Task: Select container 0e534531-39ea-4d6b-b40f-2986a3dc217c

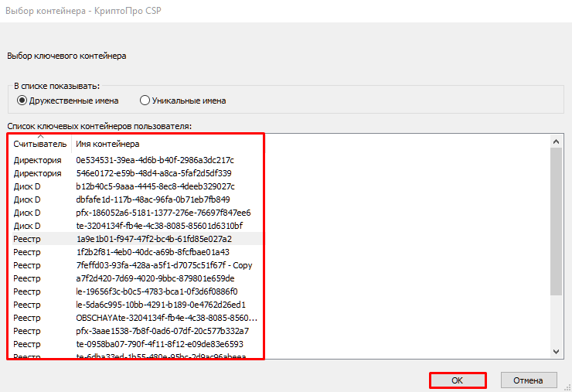Action: point(155,160)
